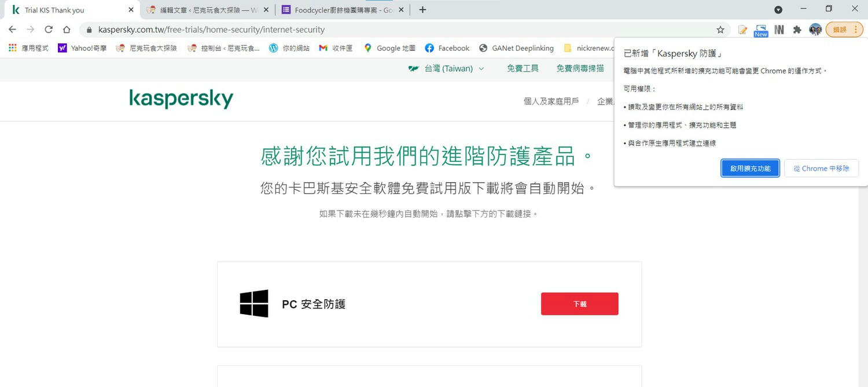Click the 從 Chrome 中移除 button
The width and height of the screenshot is (868, 387).
tap(822, 168)
